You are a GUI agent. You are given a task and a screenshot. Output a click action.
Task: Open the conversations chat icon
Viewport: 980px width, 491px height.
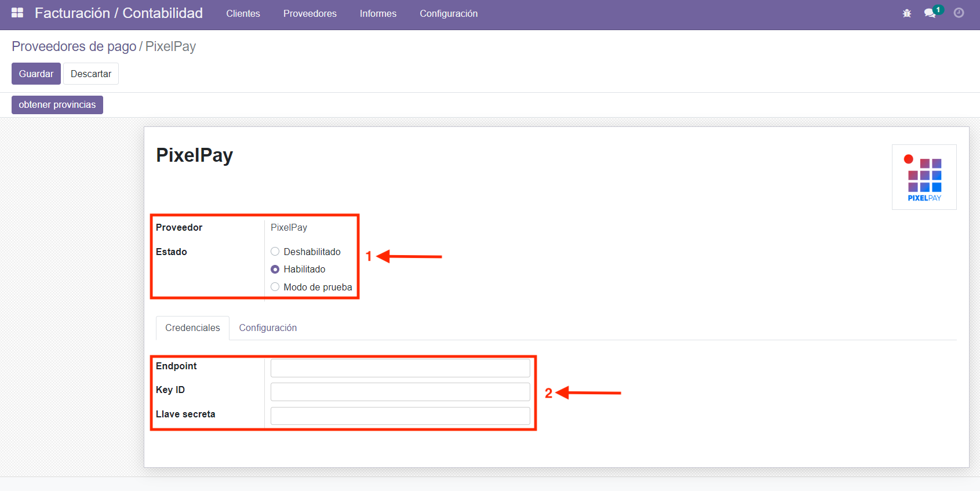coord(930,13)
